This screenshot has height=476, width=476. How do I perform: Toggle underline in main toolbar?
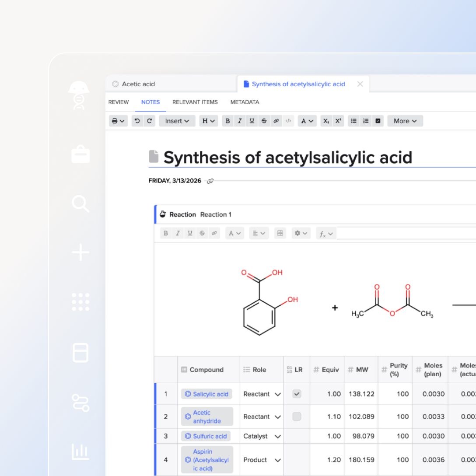click(252, 121)
